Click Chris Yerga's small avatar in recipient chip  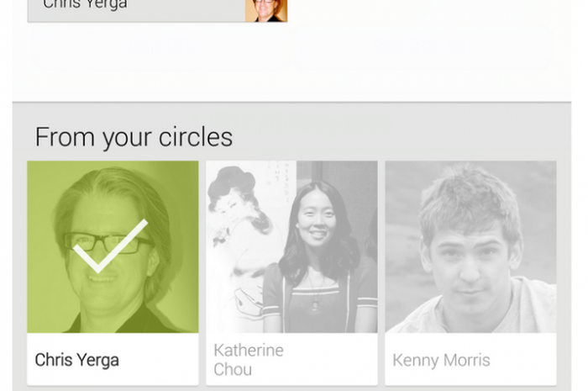(266, 10)
